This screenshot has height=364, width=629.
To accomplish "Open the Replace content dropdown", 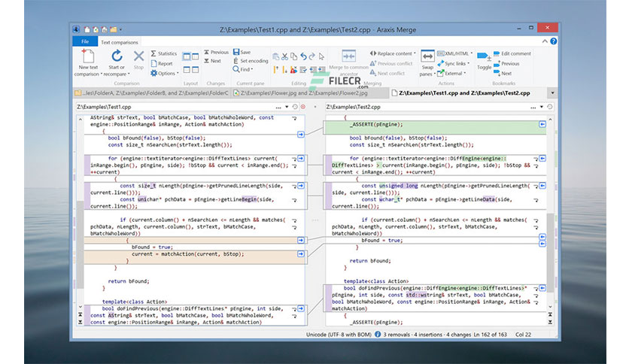I will 393,53.
